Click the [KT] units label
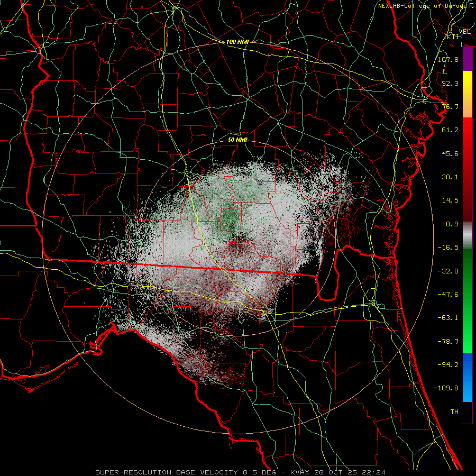Viewport: 476px width, 476px height. coord(452,36)
